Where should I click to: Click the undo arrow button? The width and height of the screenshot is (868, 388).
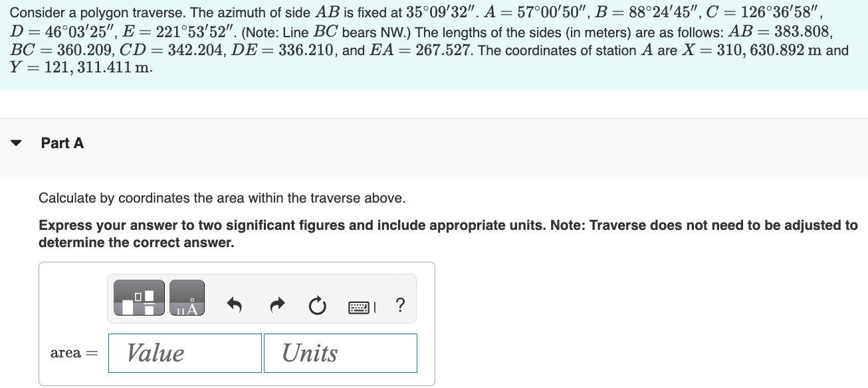tap(234, 305)
